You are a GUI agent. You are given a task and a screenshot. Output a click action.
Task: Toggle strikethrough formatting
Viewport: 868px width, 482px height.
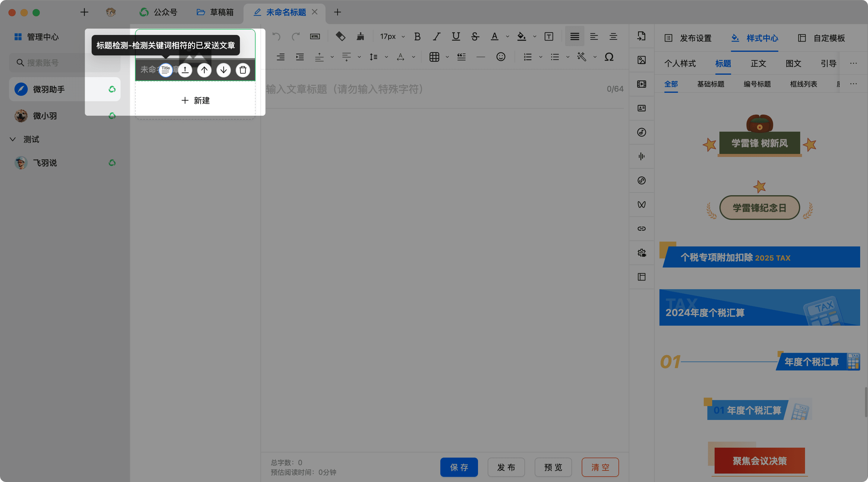(475, 36)
